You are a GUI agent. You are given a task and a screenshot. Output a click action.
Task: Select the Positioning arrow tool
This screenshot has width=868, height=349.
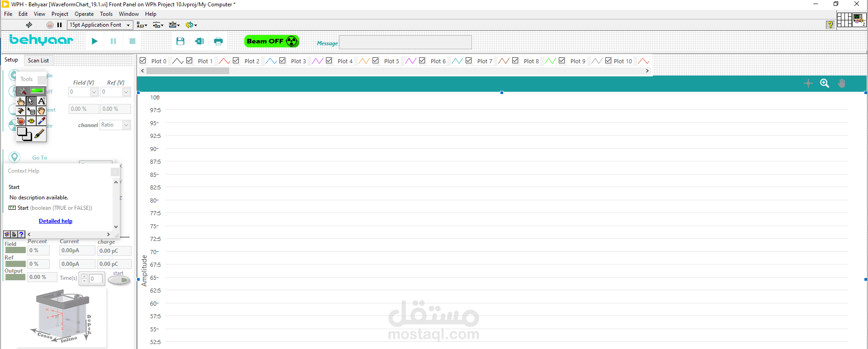(31, 101)
